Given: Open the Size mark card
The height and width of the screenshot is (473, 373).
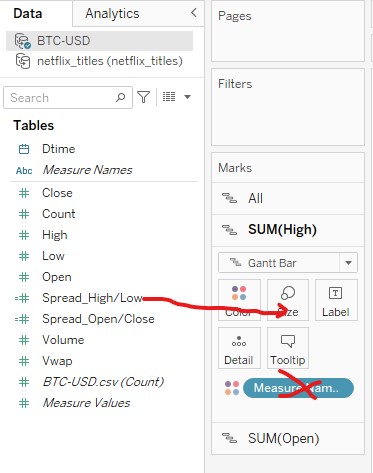Looking at the screenshot, I should 288,300.
